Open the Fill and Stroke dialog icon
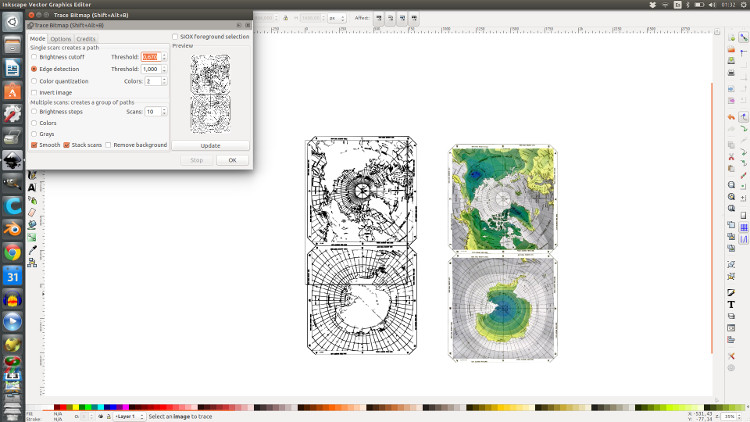 (x=731, y=292)
